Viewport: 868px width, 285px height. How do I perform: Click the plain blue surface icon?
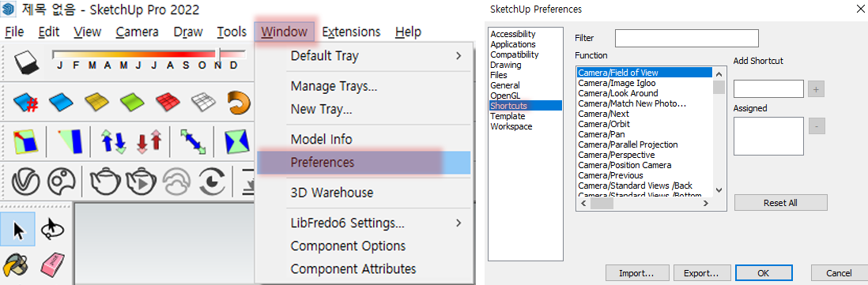tap(61, 102)
